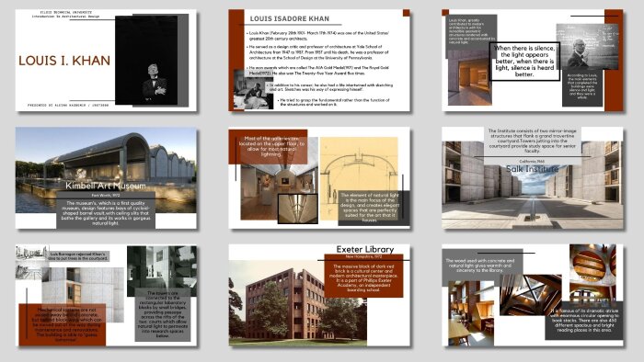Click the 'LOUIS I. KHAN' title text
644x362 pixels.
(x=64, y=61)
